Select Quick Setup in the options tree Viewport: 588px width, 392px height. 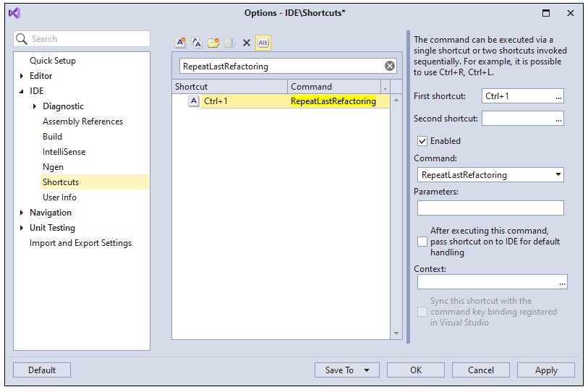53,61
